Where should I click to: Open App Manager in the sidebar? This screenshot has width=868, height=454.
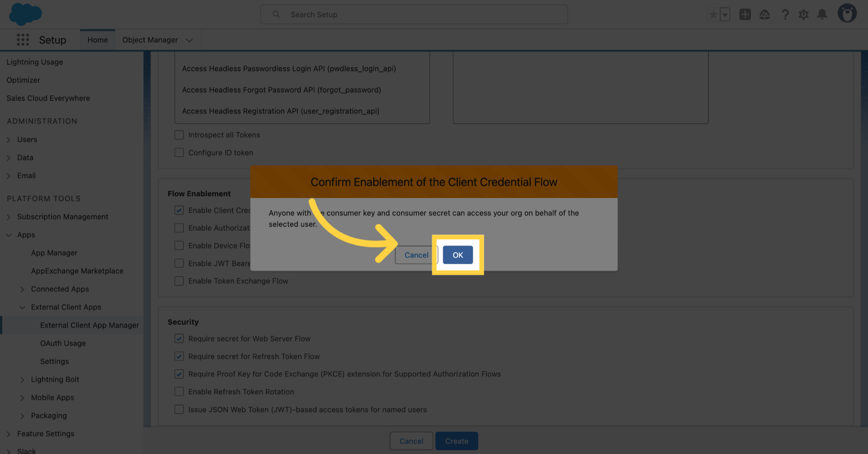(54, 253)
